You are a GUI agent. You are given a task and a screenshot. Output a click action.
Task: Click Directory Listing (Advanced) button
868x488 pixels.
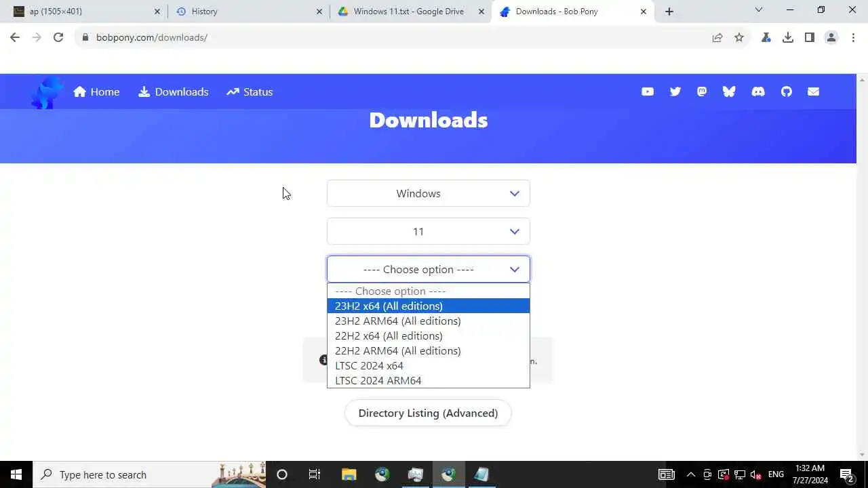[428, 413]
